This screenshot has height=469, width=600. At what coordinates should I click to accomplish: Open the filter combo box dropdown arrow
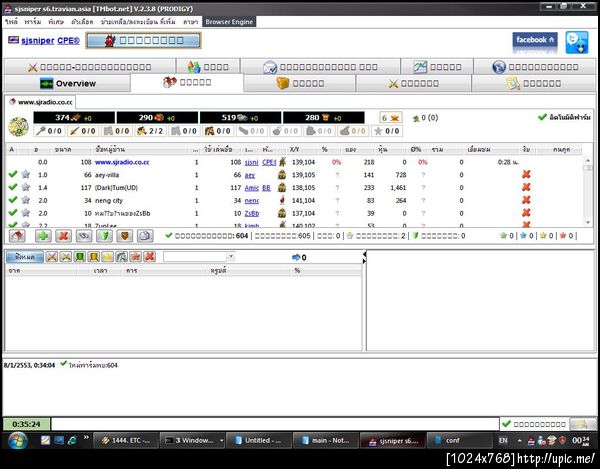(x=231, y=257)
